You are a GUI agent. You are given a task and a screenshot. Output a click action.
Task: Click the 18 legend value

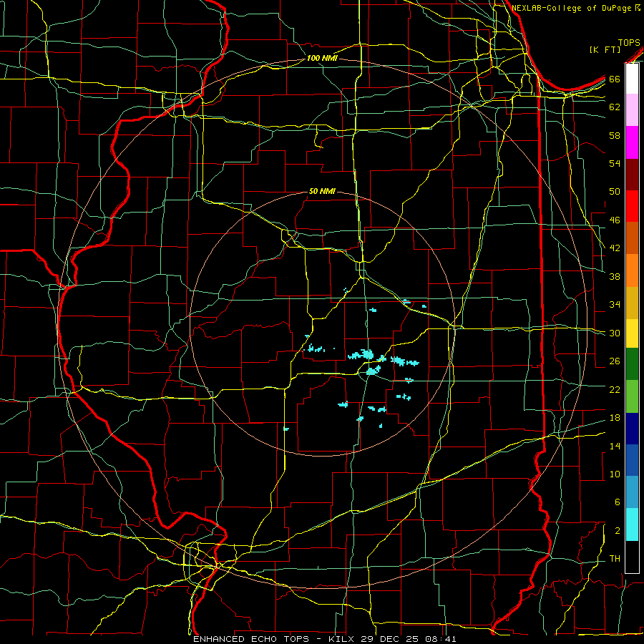[x=615, y=418]
